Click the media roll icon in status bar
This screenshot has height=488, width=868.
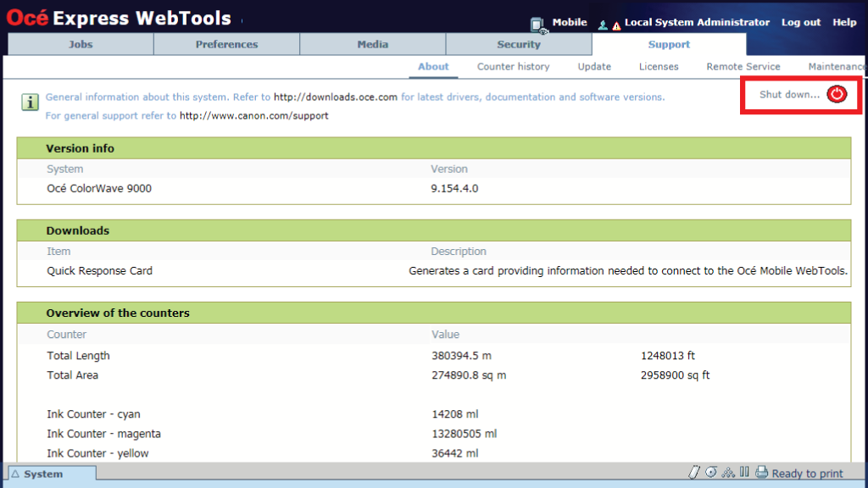711,472
